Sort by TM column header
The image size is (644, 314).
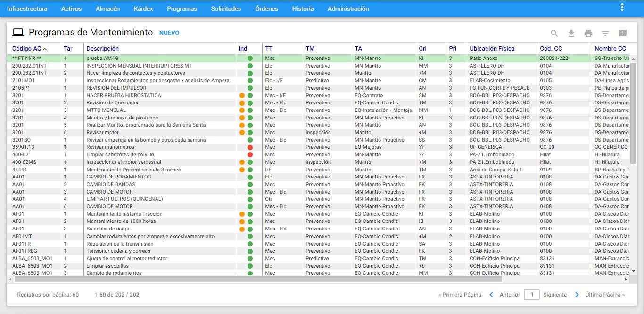point(310,49)
